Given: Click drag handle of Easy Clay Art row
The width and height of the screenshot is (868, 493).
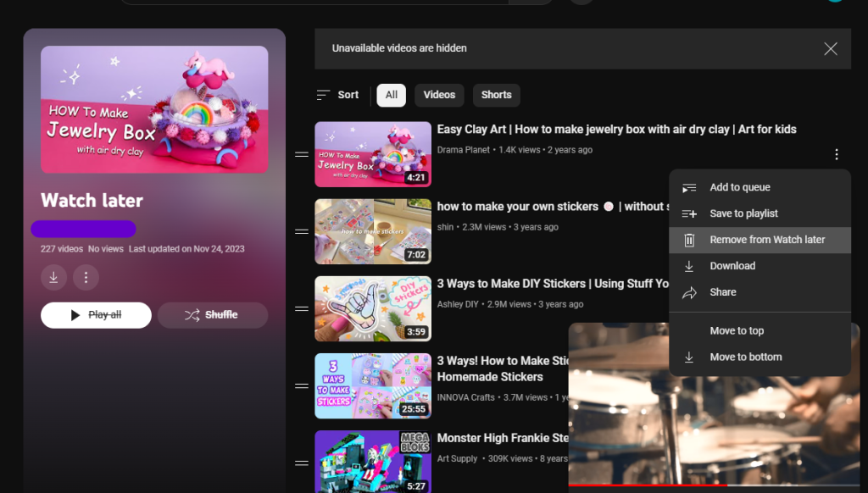Looking at the screenshot, I should click(302, 154).
